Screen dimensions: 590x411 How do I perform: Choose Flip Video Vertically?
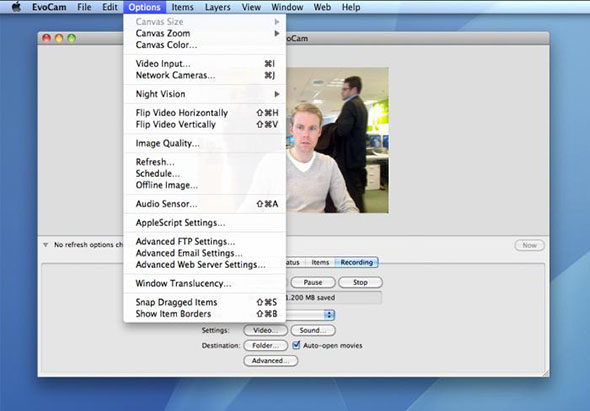coord(205,125)
